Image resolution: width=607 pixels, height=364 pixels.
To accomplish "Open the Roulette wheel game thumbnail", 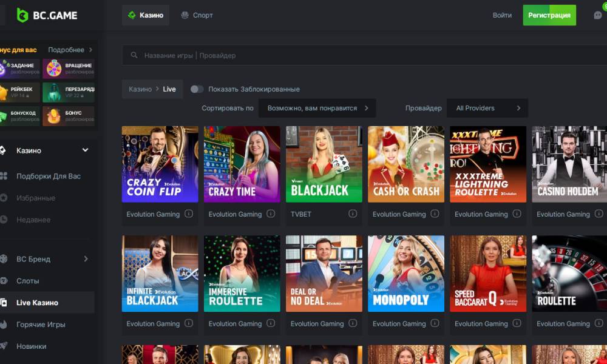I will point(569,274).
